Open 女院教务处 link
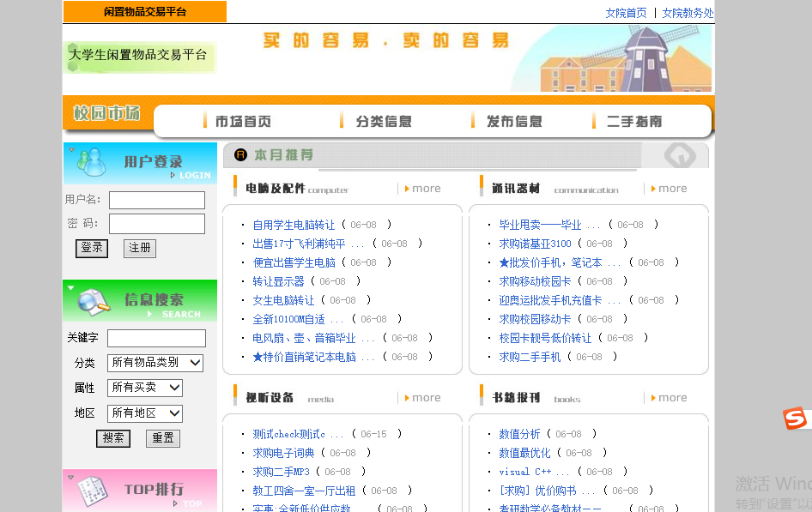The width and height of the screenshot is (812, 512). (x=688, y=13)
